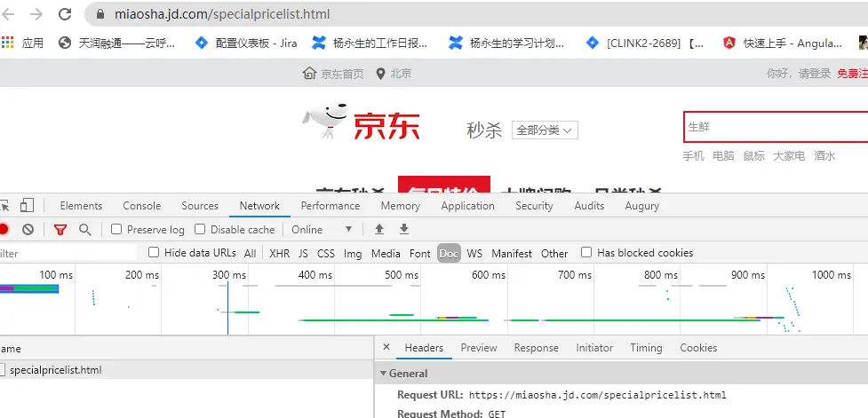Image resolution: width=868 pixels, height=418 pixels.
Task: Filter requests by XHR
Action: click(x=280, y=253)
